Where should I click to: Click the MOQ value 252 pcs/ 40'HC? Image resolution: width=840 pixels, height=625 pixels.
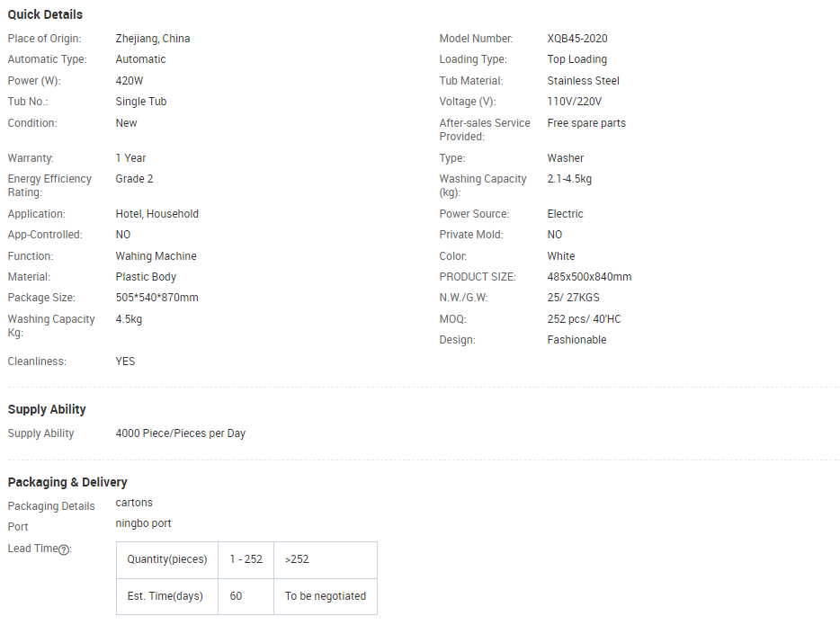point(584,319)
